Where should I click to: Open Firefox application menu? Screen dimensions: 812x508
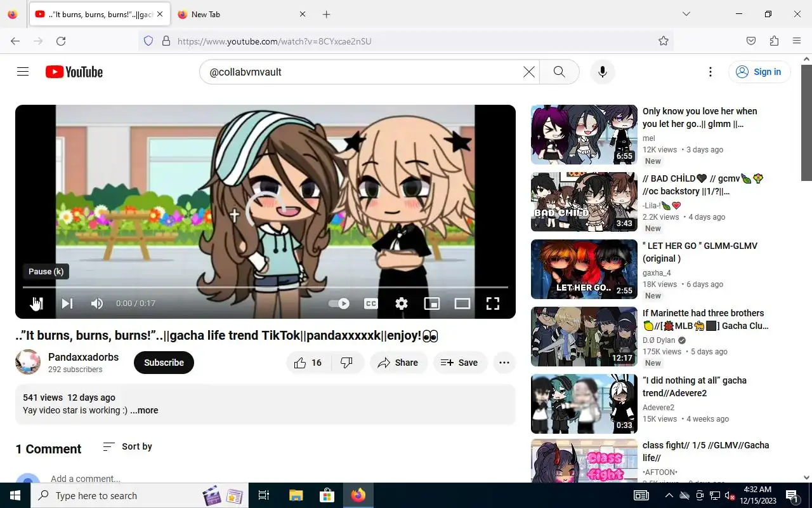(x=797, y=41)
